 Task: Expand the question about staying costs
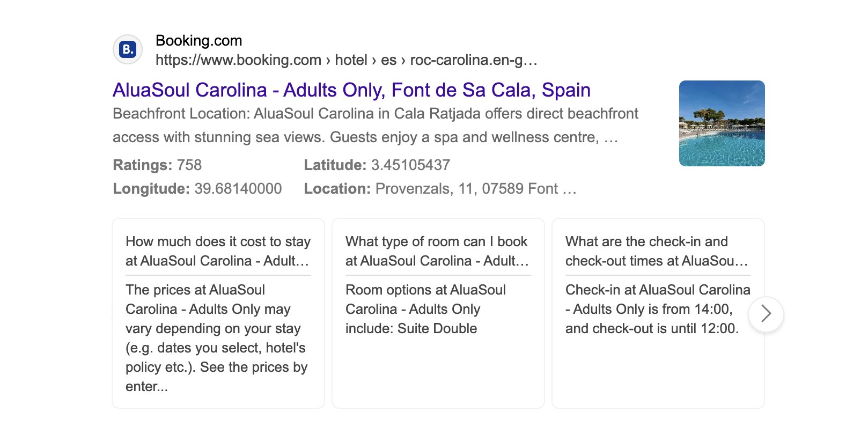[x=218, y=251]
